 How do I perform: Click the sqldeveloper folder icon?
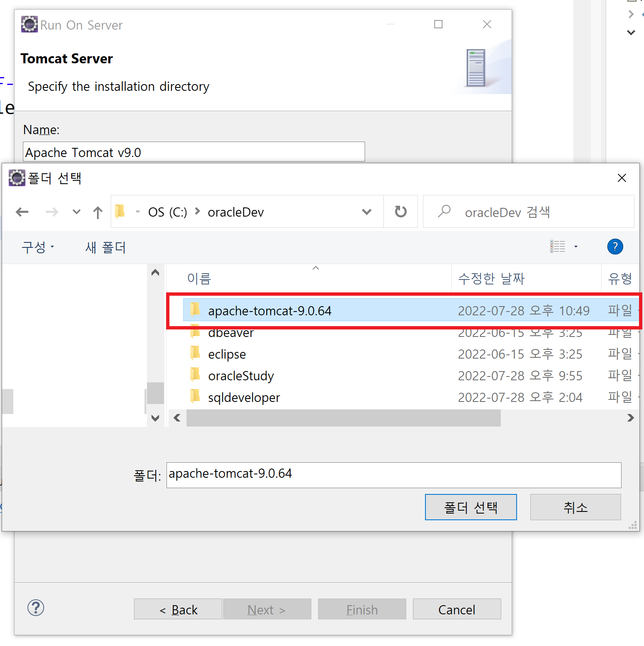(195, 397)
